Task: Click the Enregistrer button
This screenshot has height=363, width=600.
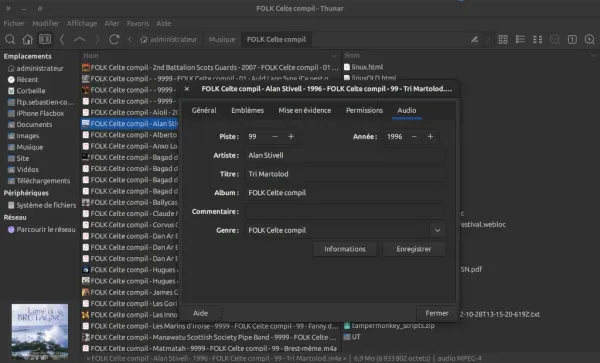Action: [x=414, y=249]
